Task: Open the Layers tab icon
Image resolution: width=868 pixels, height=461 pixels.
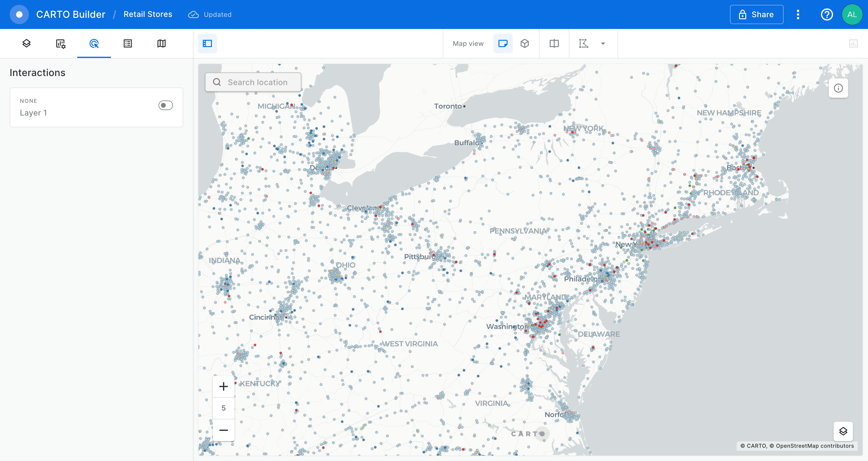Action: [x=27, y=43]
